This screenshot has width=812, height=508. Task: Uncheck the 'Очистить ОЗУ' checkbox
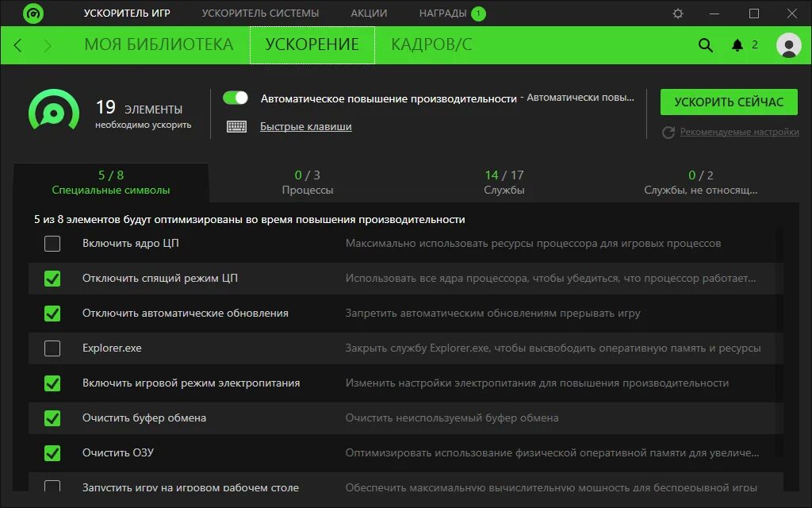tap(52, 453)
